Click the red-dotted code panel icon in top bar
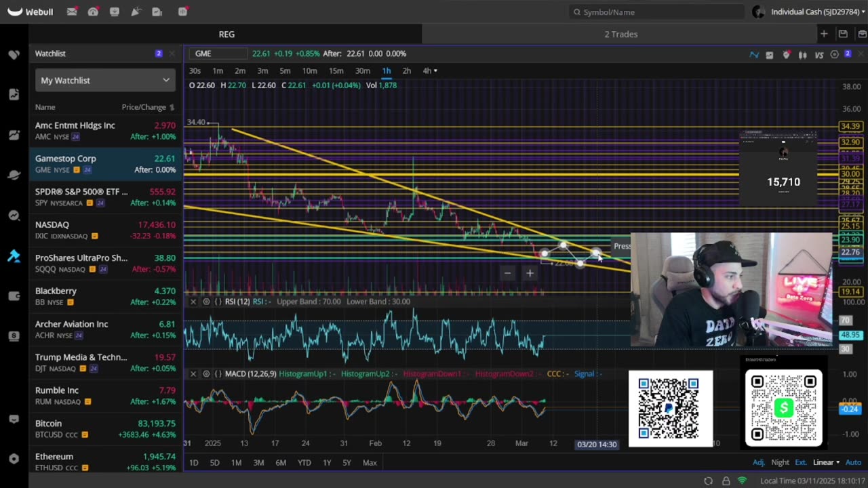The height and width of the screenshot is (488, 868). (x=183, y=12)
